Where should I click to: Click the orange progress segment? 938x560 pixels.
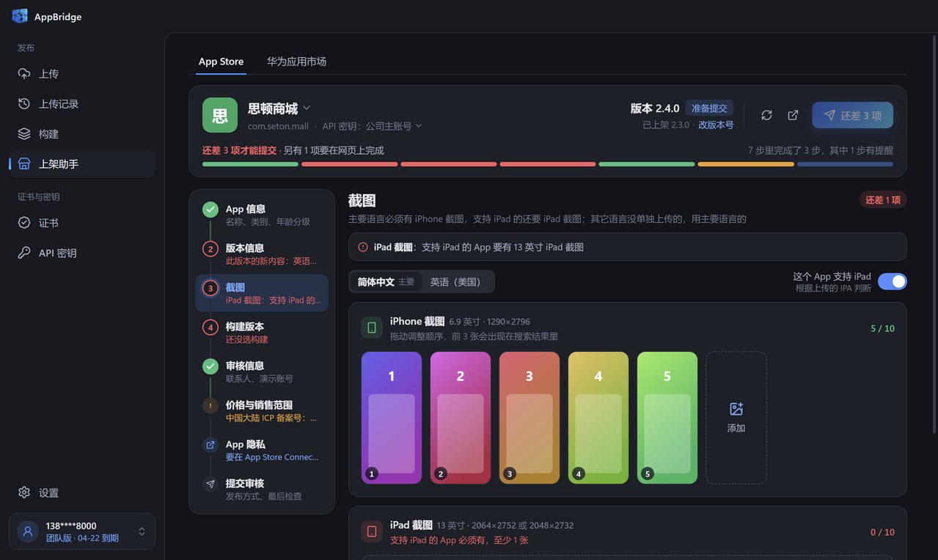pyautogui.click(x=746, y=164)
